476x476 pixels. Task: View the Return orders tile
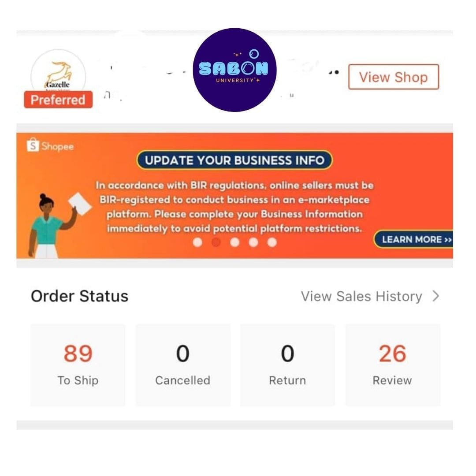click(x=287, y=365)
